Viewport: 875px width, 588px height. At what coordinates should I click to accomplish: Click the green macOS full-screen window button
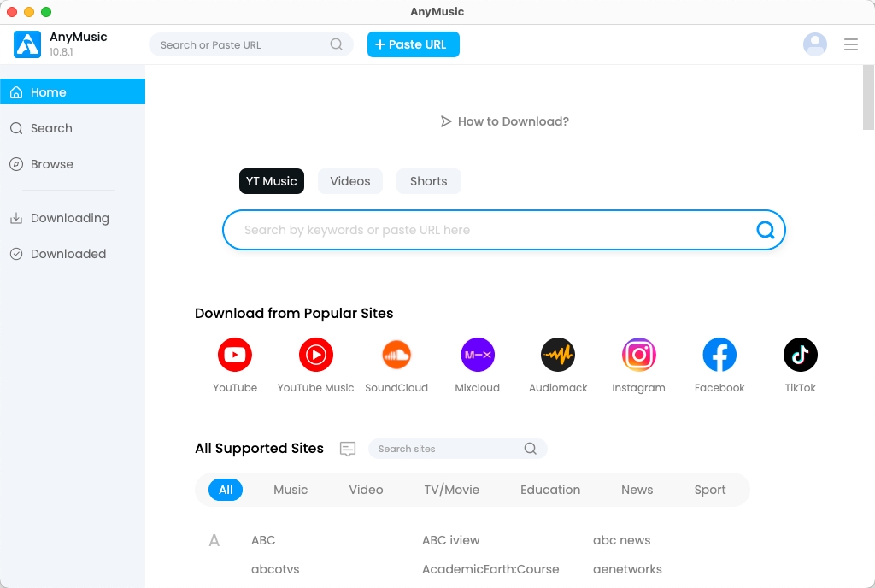pos(46,12)
